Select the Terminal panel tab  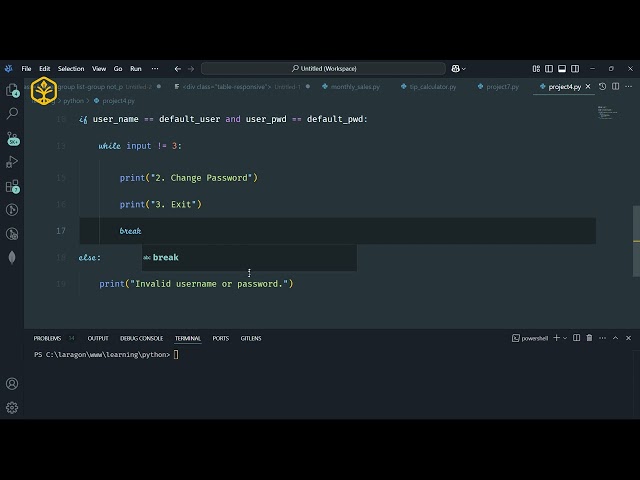pyautogui.click(x=188, y=338)
